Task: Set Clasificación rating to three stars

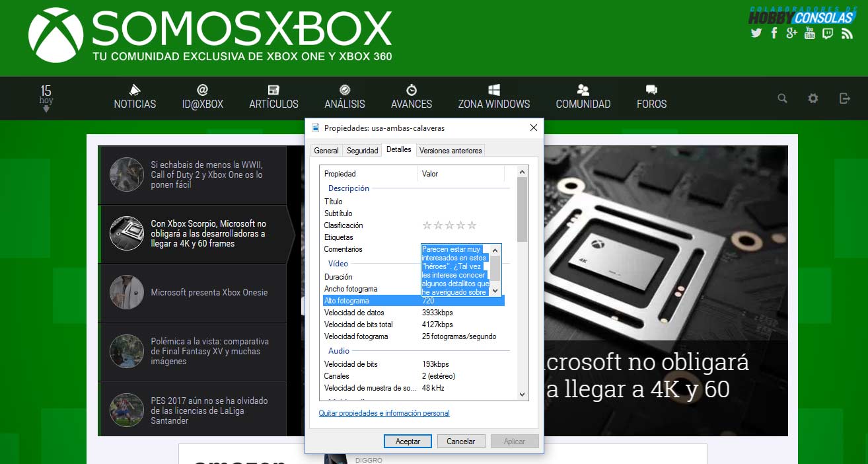Action: [449, 225]
